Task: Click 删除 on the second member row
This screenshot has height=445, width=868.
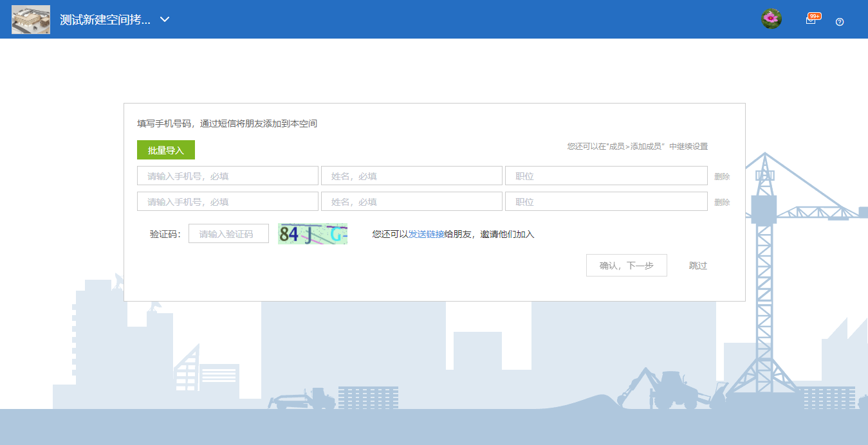Action: (x=721, y=201)
